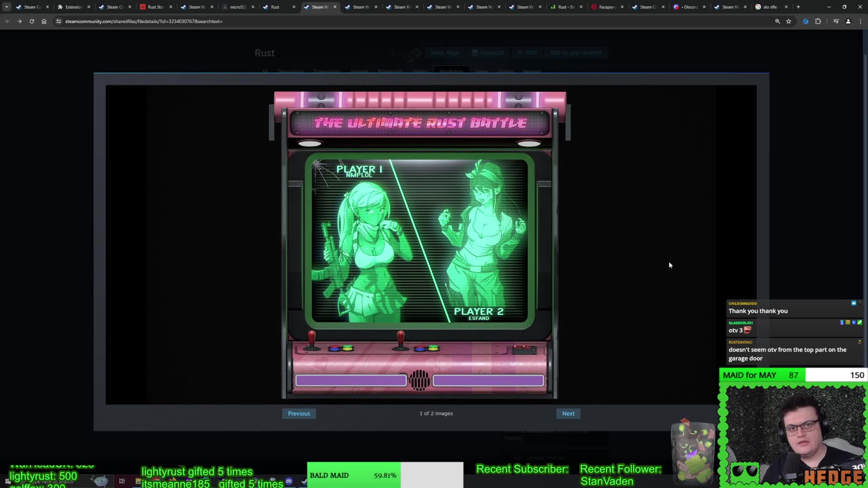Open the browser three-dot menu

tap(860, 21)
